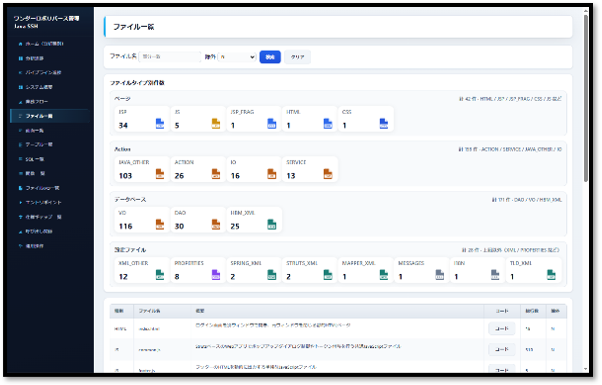Click the yellow file icon on the JS card
602x385 pixels.
coord(216,124)
